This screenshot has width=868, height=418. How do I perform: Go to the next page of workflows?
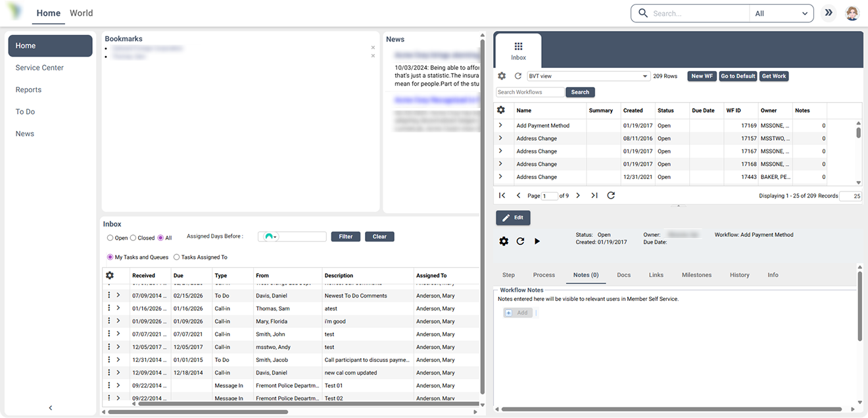(x=578, y=196)
